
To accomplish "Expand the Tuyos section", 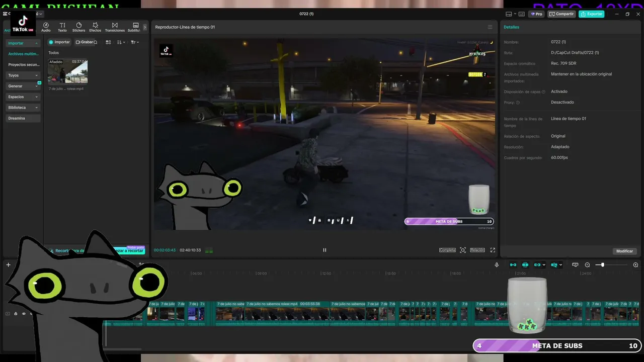I will pos(23,75).
